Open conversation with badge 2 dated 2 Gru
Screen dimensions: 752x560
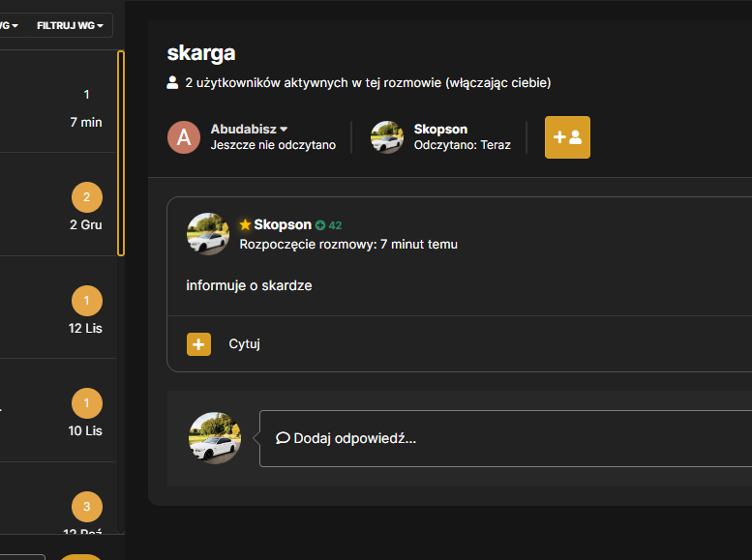[58, 204]
